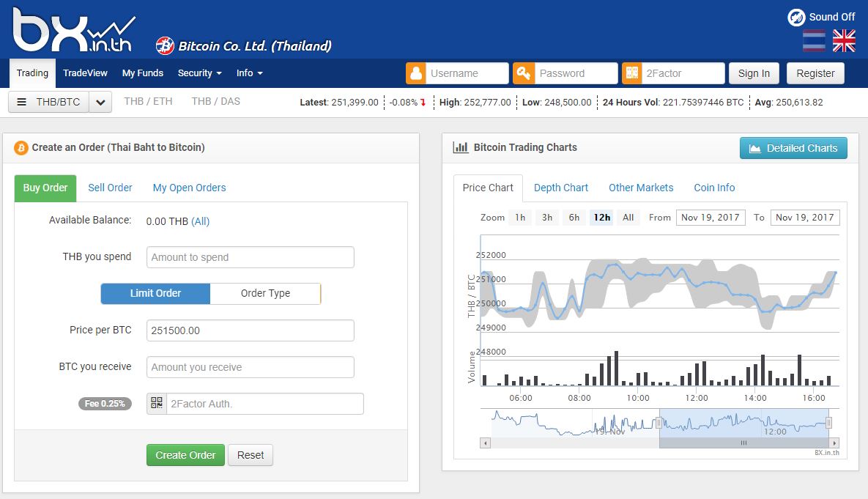Click the orange user icon by Username
The width and height of the screenshot is (868, 499).
point(416,73)
